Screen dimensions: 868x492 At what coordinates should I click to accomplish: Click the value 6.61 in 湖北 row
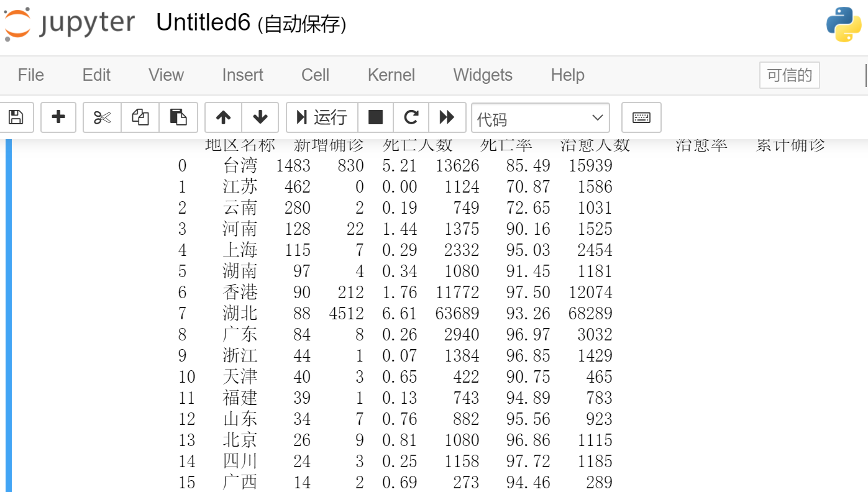click(x=400, y=313)
